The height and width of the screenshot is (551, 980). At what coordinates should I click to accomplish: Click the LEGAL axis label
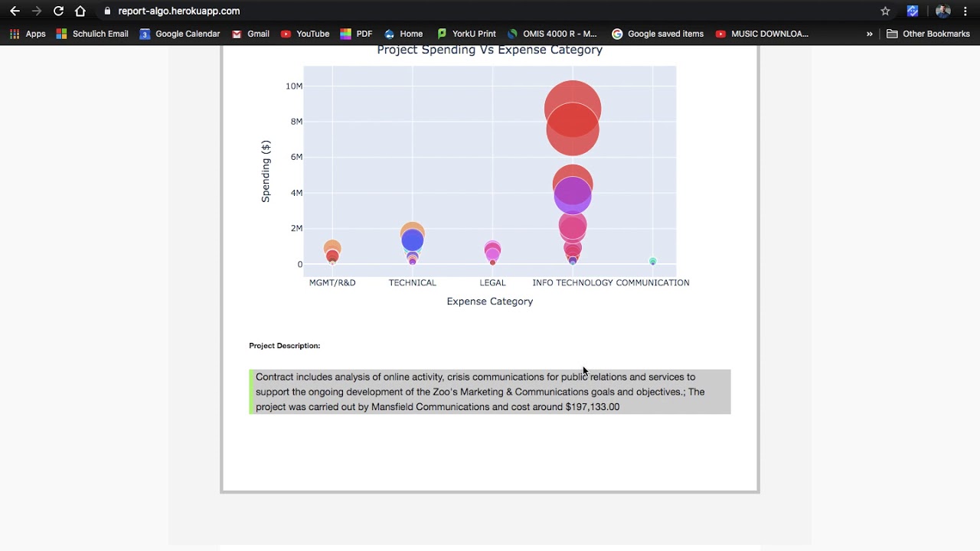492,282
